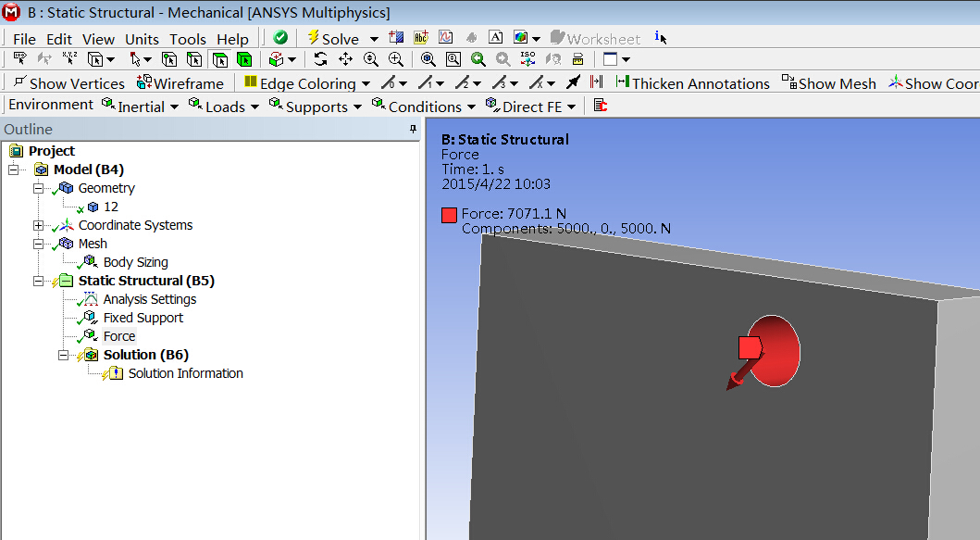
Task: Collapse the Geometry tree node
Action: click(x=38, y=188)
